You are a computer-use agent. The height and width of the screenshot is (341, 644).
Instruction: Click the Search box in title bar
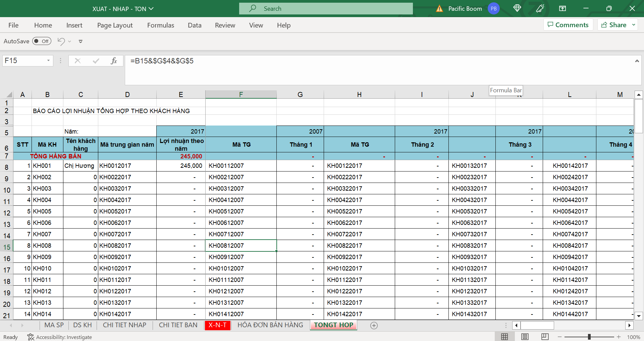[326, 9]
